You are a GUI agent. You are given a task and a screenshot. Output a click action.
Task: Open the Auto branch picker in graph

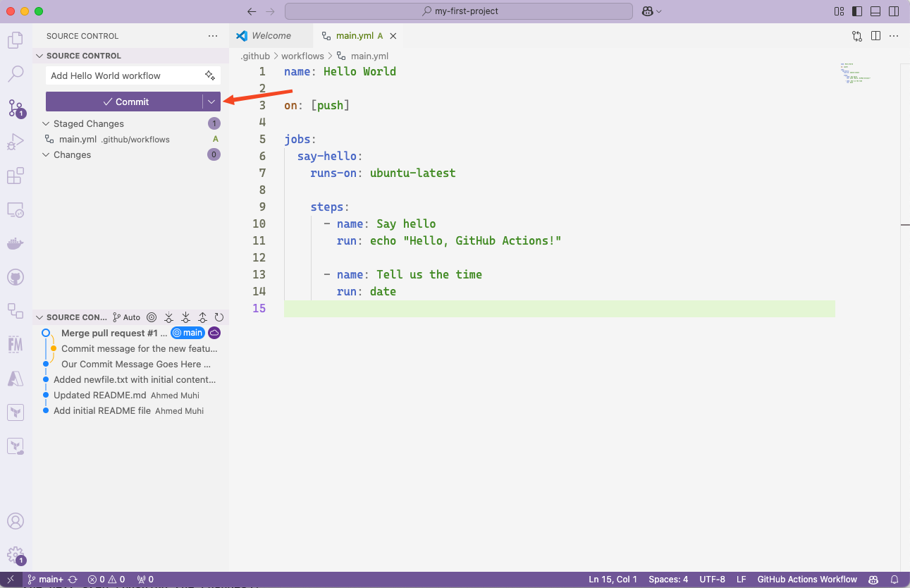click(x=127, y=317)
